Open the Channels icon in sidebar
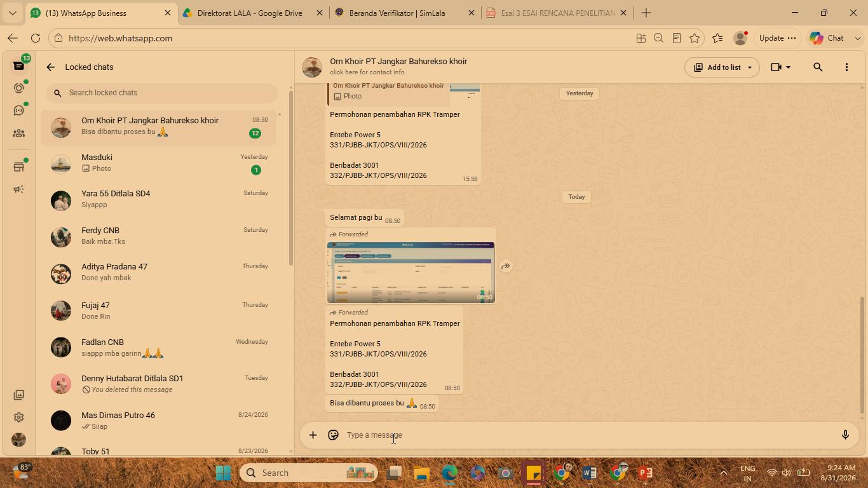This screenshot has height=488, width=868. 18,111
